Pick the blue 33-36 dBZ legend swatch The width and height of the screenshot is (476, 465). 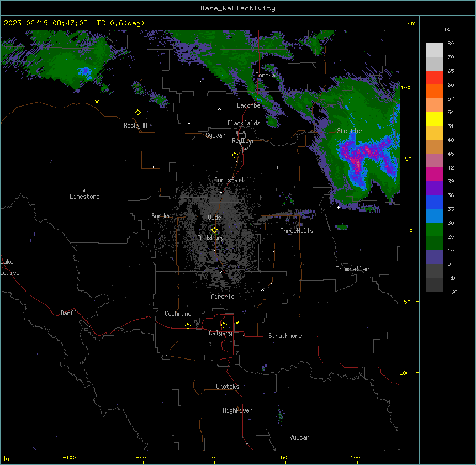pyautogui.click(x=434, y=202)
